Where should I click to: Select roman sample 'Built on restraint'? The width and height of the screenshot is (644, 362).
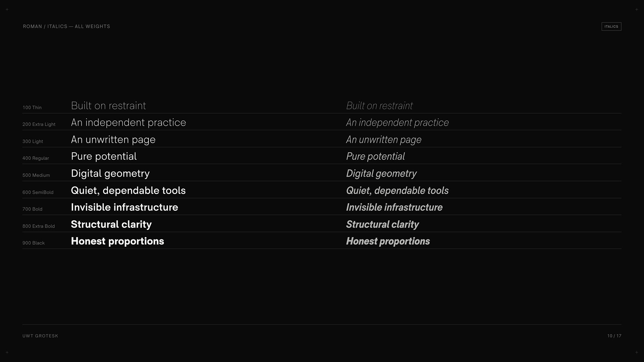tap(108, 106)
